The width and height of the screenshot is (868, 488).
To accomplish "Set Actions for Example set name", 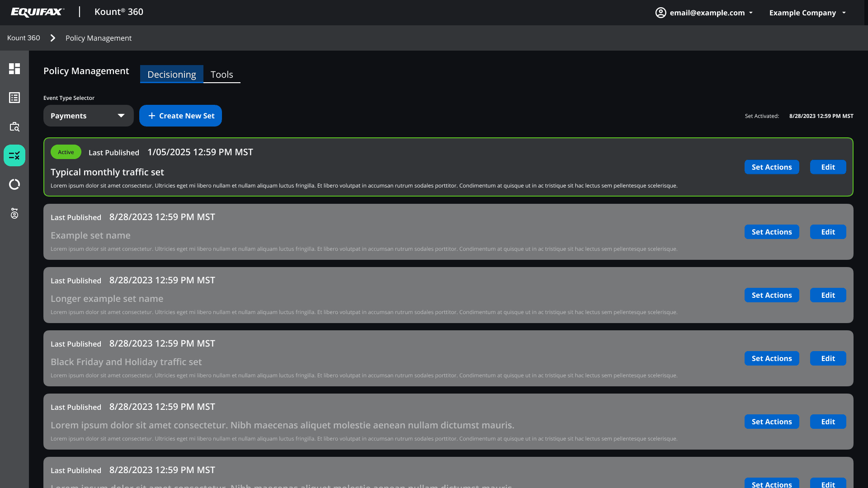I will tap(772, 232).
